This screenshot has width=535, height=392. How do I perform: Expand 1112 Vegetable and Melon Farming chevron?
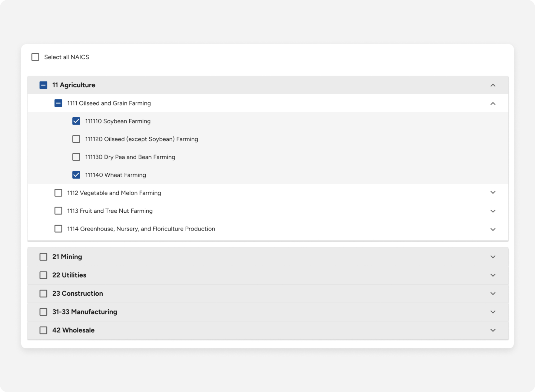493,192
